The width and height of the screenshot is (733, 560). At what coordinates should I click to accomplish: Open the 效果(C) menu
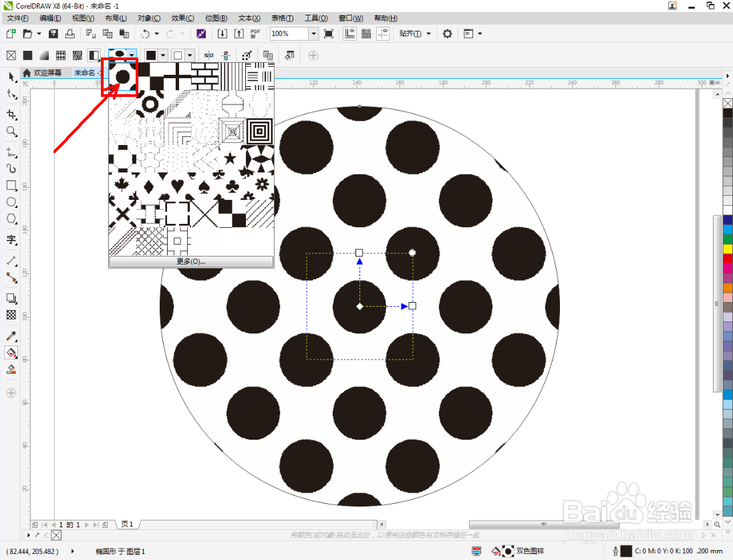tap(182, 18)
